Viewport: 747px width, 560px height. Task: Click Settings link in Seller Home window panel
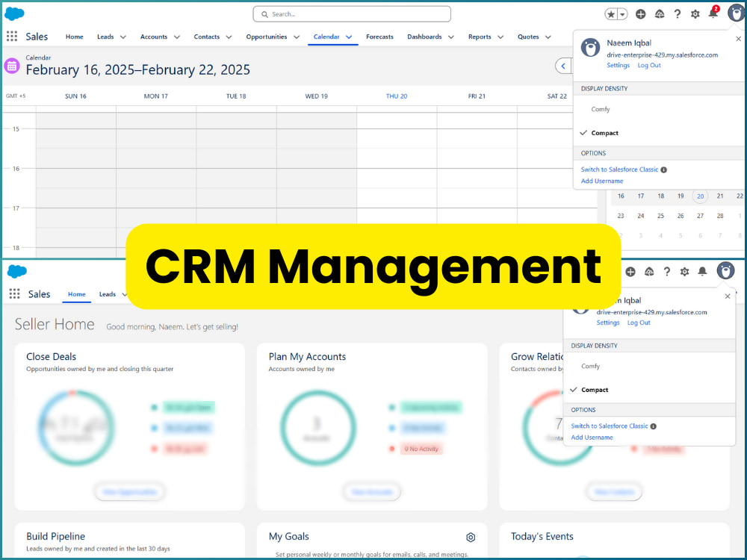608,323
